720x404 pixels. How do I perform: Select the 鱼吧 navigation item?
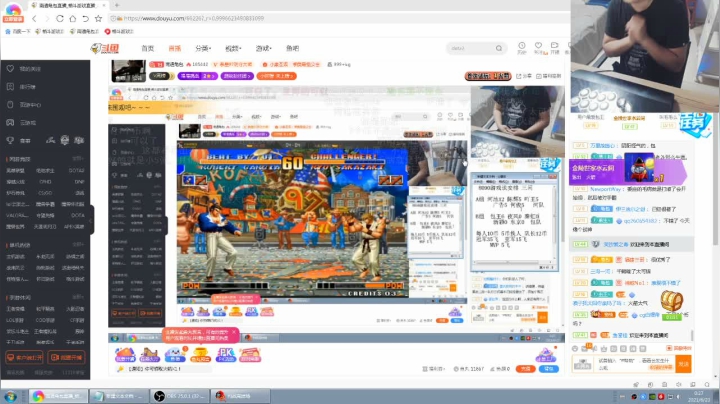pyautogui.click(x=292, y=48)
